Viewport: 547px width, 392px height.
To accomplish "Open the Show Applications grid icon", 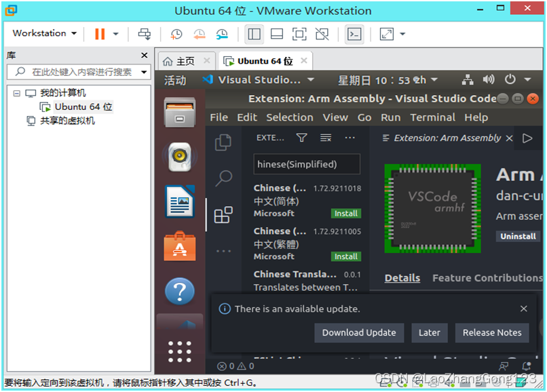I will (x=180, y=351).
